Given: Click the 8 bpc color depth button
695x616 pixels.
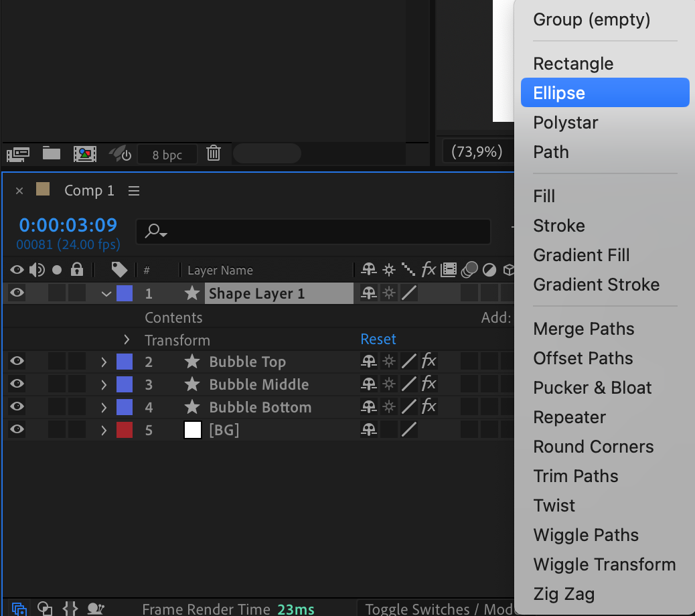Looking at the screenshot, I should pyautogui.click(x=167, y=155).
